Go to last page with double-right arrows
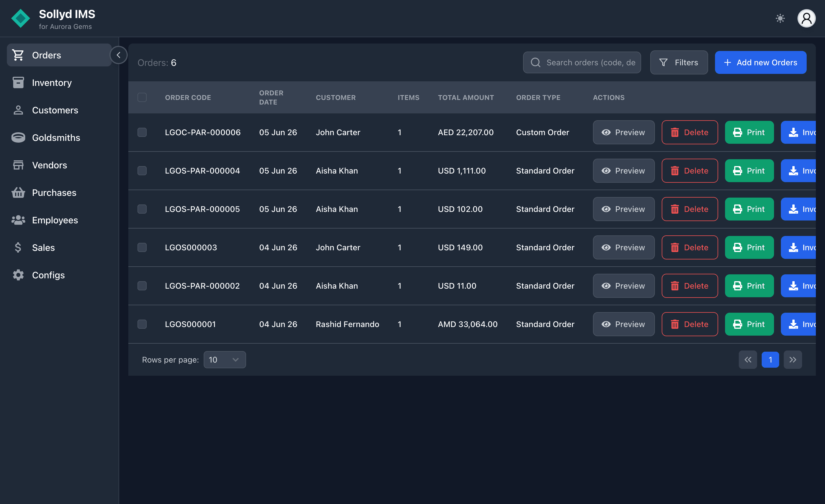825x504 pixels. pos(793,360)
